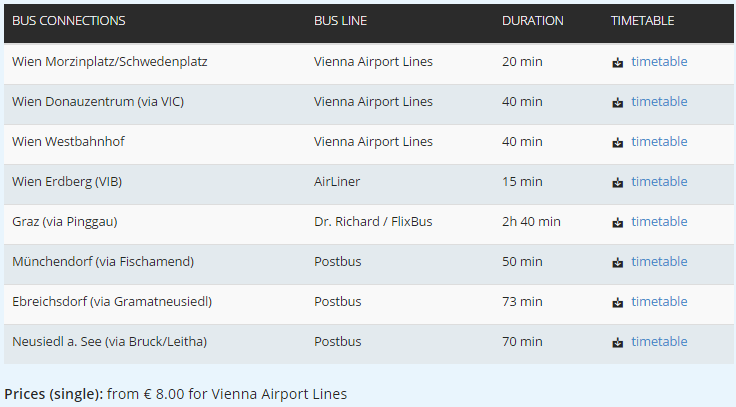Screen dimensions: 736x407
Task: Click the DURATION column header
Action: pyautogui.click(x=532, y=21)
